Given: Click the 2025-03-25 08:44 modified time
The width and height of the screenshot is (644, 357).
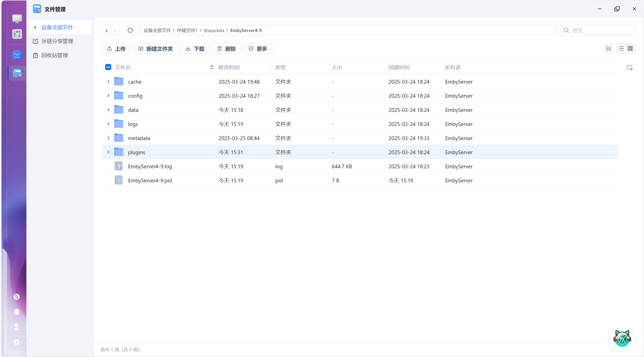Looking at the screenshot, I should point(239,138).
